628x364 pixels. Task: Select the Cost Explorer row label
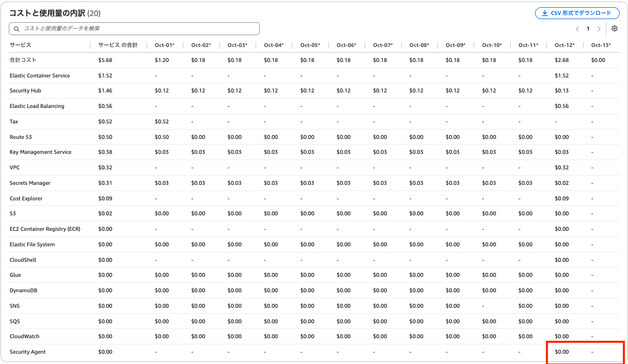coord(26,198)
